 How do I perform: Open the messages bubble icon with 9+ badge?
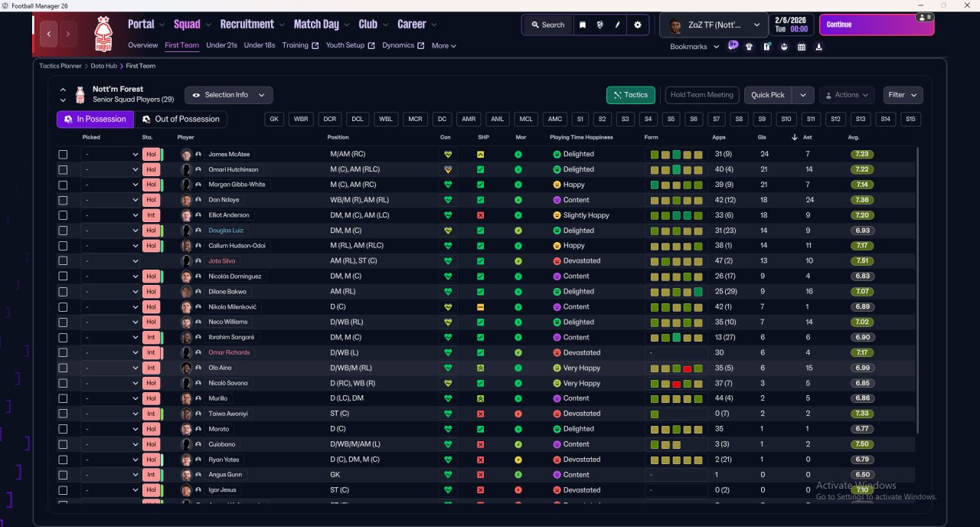pyautogui.click(x=733, y=46)
